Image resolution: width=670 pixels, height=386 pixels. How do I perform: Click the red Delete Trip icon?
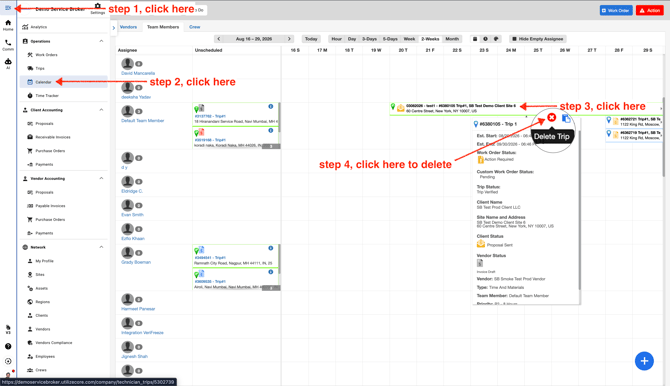point(552,117)
